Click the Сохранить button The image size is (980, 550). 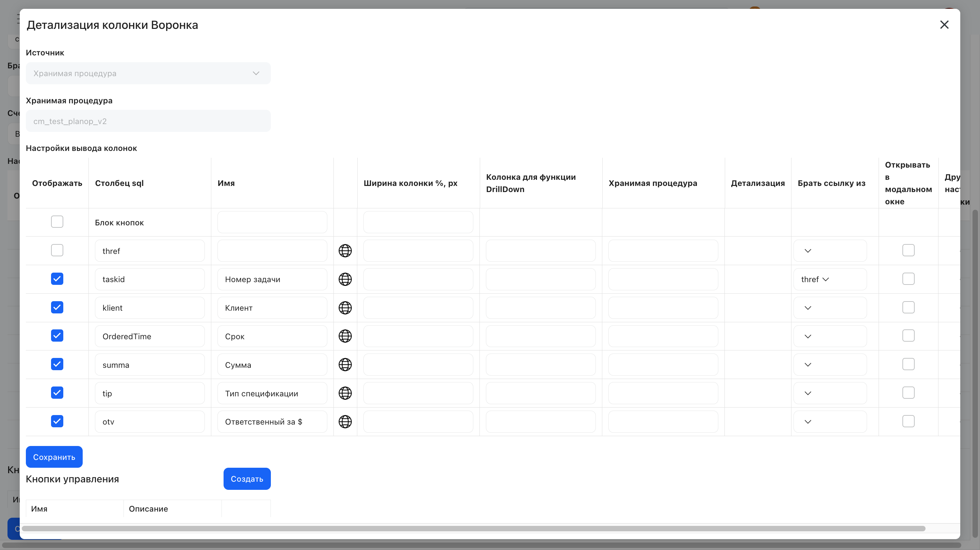pos(54,457)
